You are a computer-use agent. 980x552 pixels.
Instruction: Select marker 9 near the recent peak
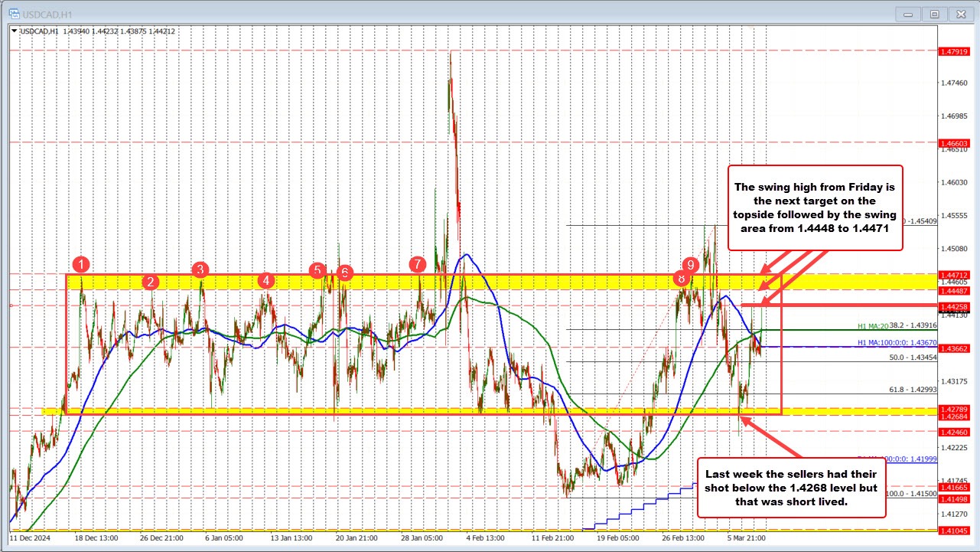(692, 266)
